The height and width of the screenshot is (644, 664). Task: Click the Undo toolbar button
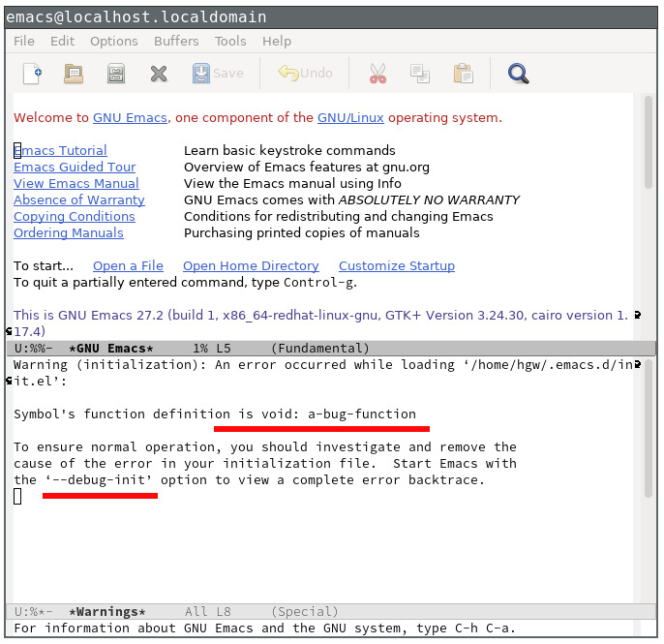point(305,74)
